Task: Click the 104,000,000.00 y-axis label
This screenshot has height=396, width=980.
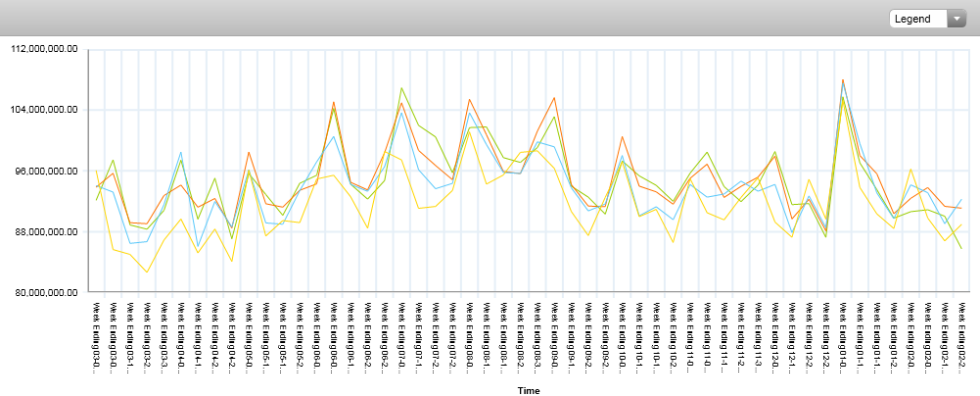Action: (x=41, y=110)
